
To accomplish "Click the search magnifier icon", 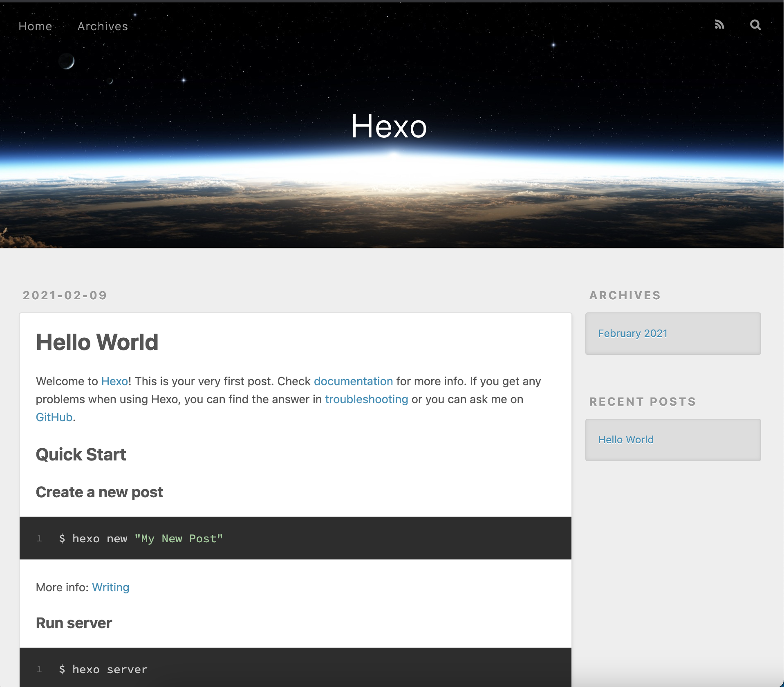I will click(x=755, y=25).
